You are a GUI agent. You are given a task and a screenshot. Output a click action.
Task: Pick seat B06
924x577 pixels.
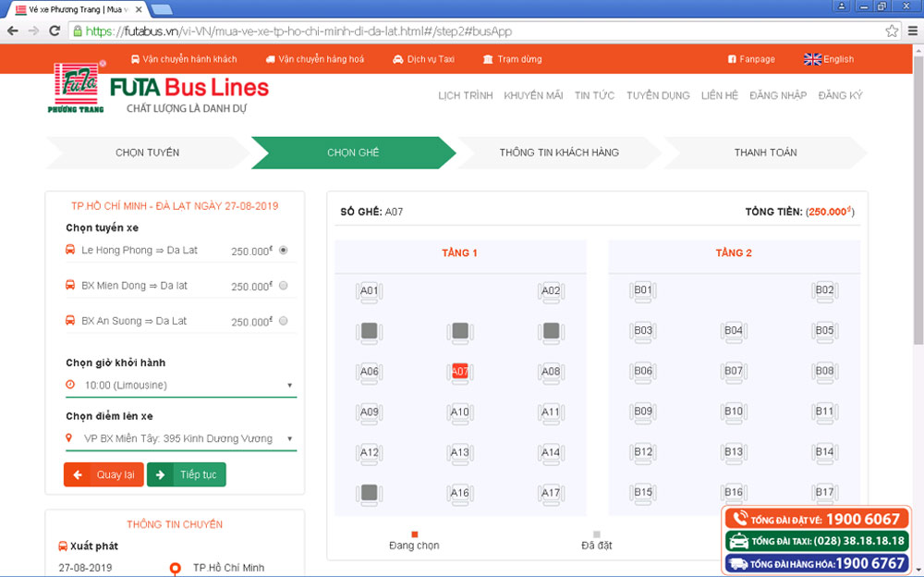(642, 372)
